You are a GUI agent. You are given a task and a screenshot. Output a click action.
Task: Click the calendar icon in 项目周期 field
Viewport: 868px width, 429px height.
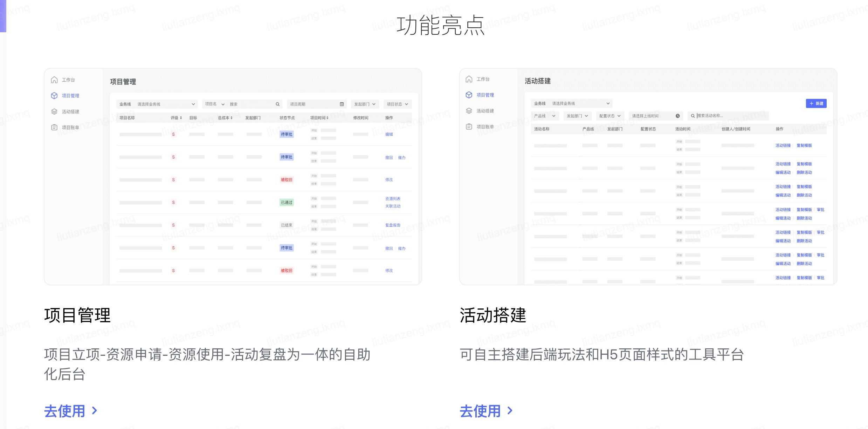point(342,104)
